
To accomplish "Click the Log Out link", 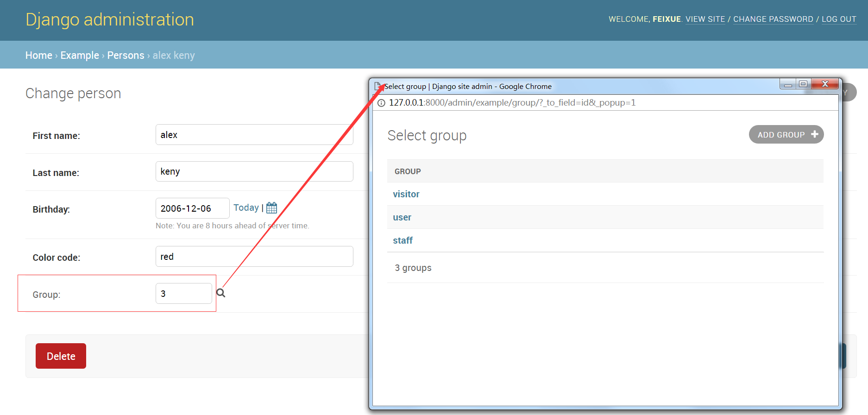I will (x=839, y=19).
